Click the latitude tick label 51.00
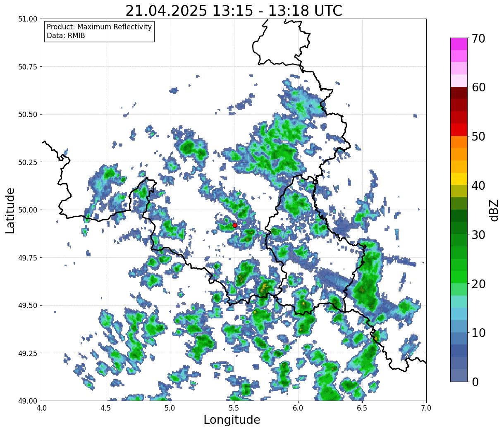The image size is (504, 430). [x=28, y=19]
